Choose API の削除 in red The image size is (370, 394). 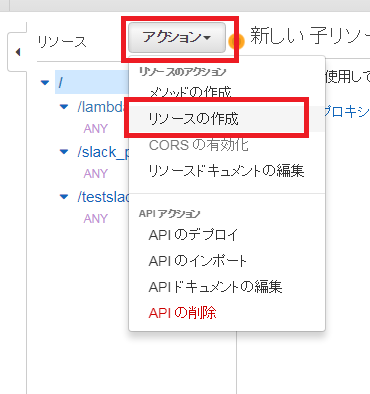[x=183, y=313]
